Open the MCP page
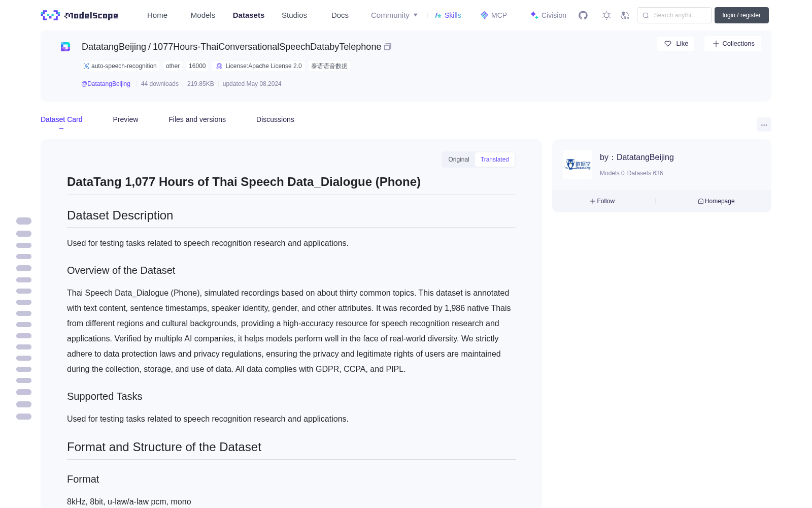 [493, 15]
